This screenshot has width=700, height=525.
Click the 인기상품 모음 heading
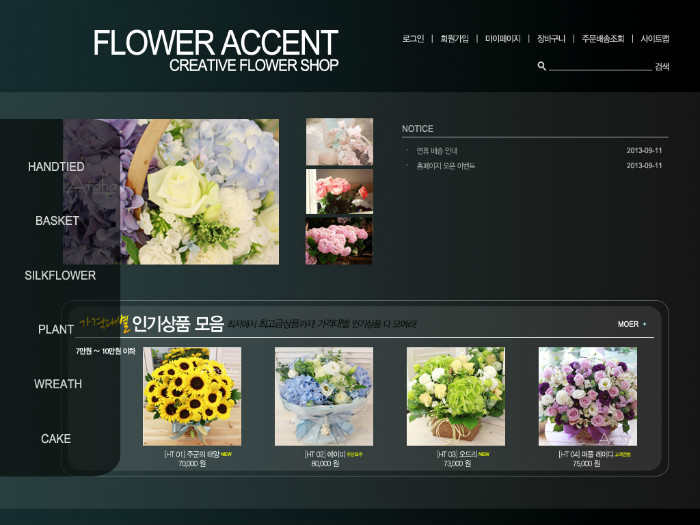coord(178,324)
